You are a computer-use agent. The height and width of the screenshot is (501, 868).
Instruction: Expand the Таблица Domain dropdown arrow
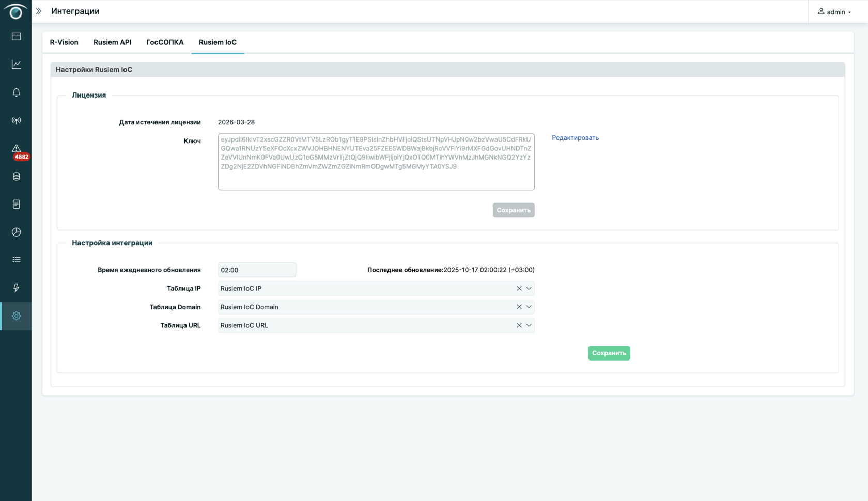point(529,307)
